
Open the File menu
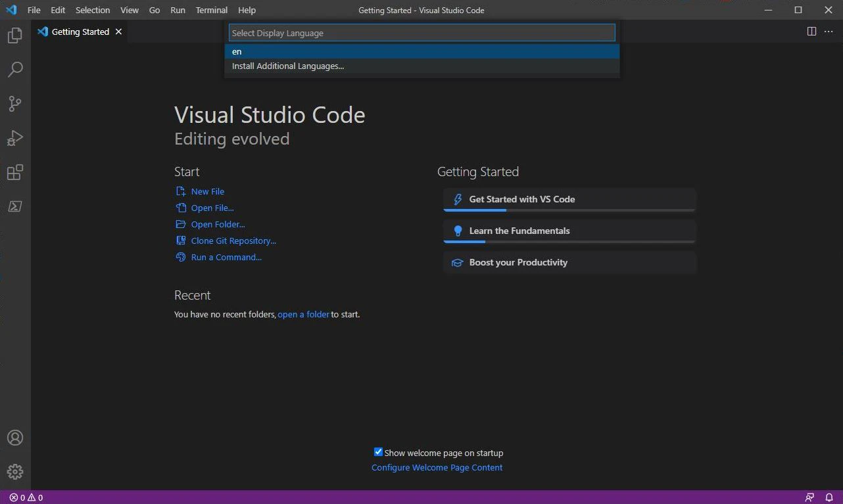pyautogui.click(x=34, y=10)
